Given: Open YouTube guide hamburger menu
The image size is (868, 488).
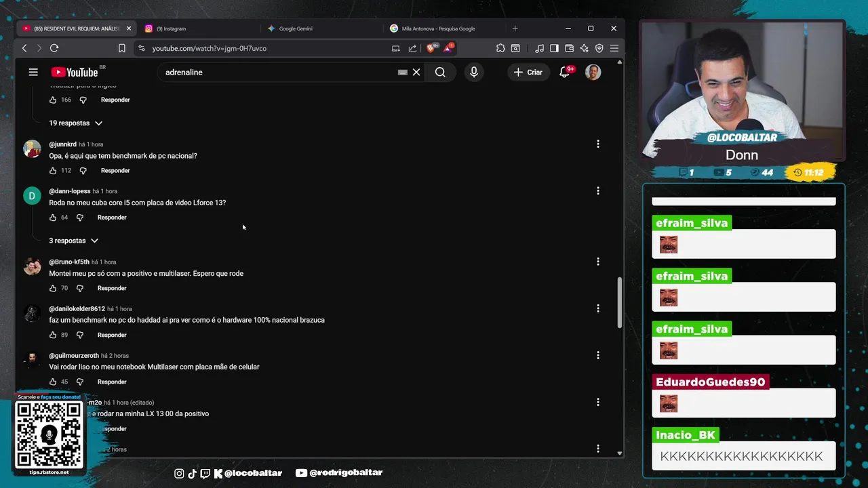Looking at the screenshot, I should [x=33, y=72].
